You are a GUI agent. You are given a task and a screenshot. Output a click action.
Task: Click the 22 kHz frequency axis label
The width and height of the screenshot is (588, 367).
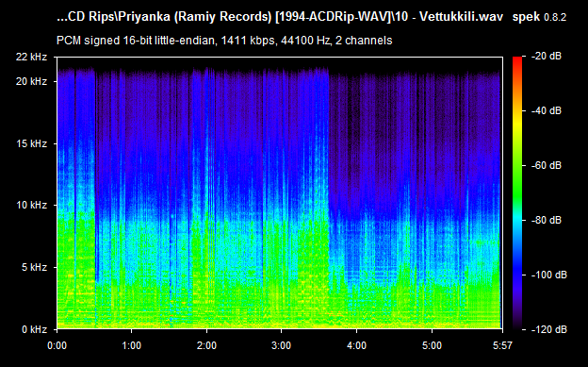(31, 58)
